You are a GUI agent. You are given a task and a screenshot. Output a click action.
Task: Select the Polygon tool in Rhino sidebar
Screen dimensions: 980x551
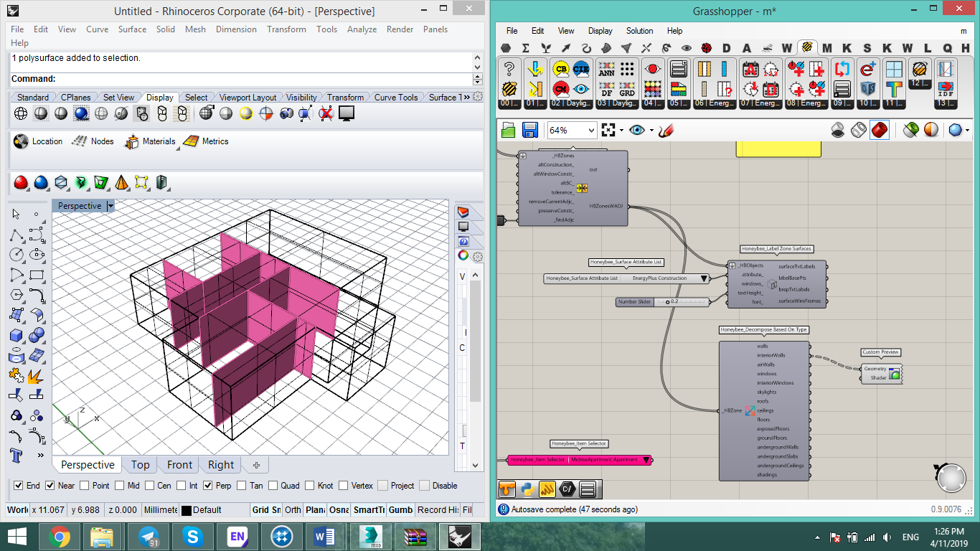pos(17,294)
